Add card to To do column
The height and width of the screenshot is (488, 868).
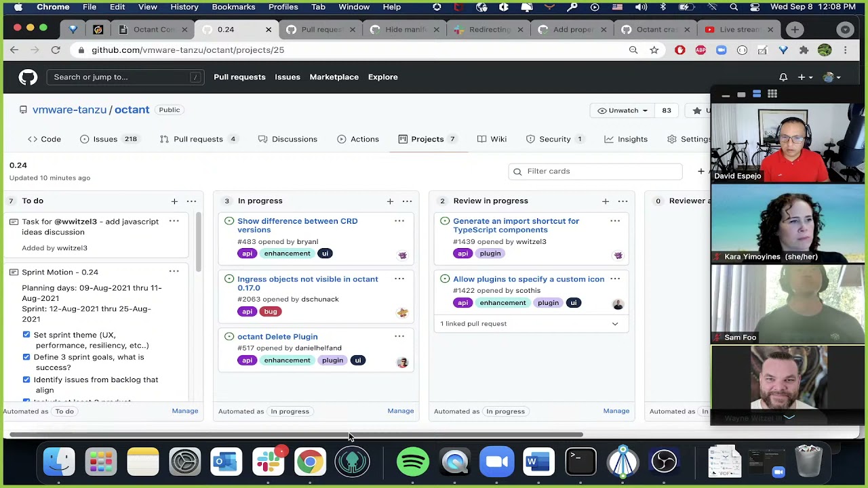click(174, 201)
